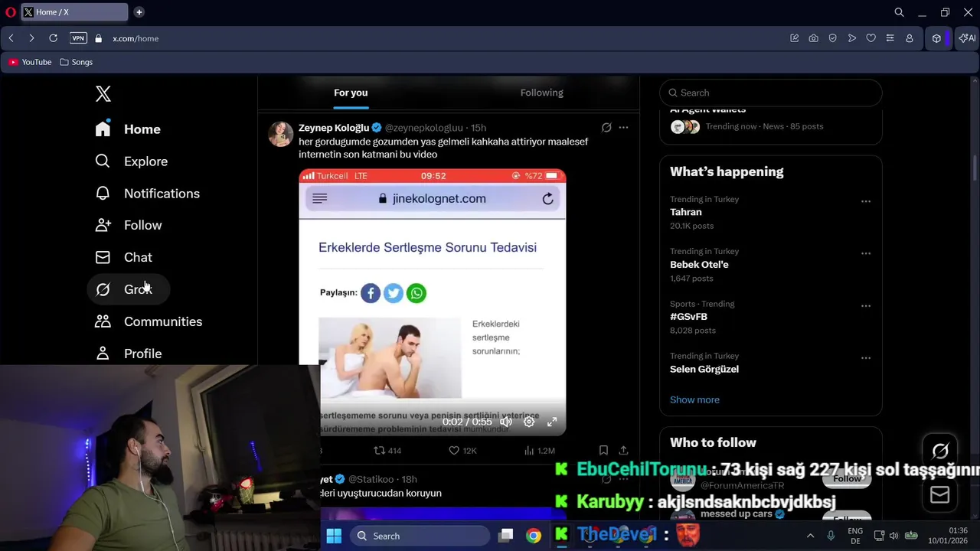Go to Home in the X sidebar
The image size is (980, 551).
pyautogui.click(x=128, y=129)
